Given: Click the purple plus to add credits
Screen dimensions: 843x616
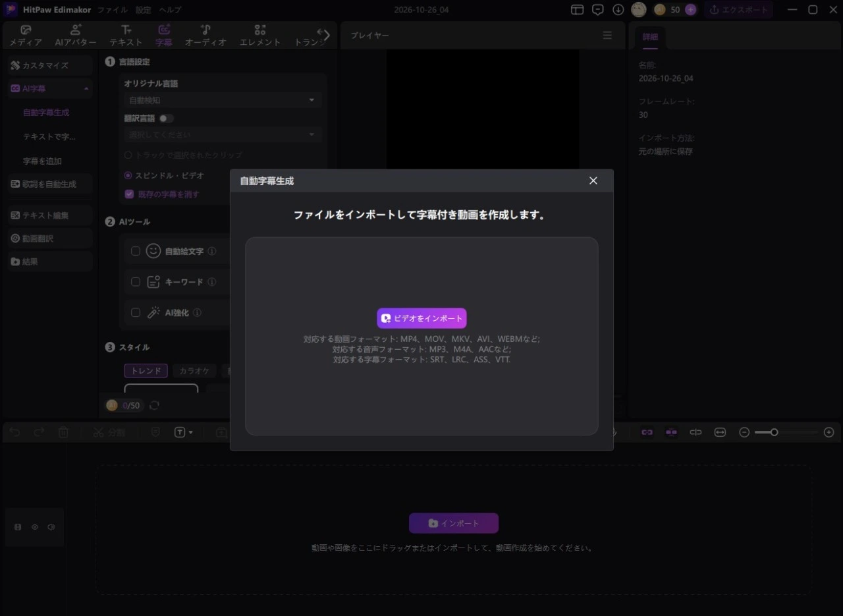Looking at the screenshot, I should pos(690,10).
